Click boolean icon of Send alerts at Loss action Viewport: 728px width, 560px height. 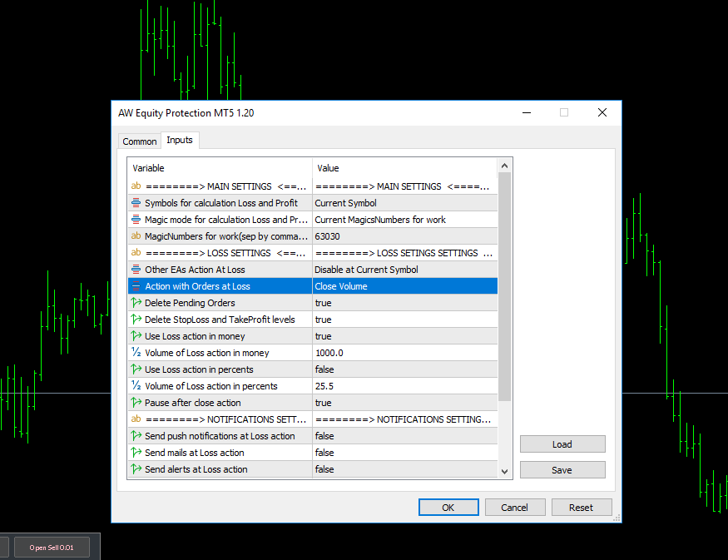(136, 469)
